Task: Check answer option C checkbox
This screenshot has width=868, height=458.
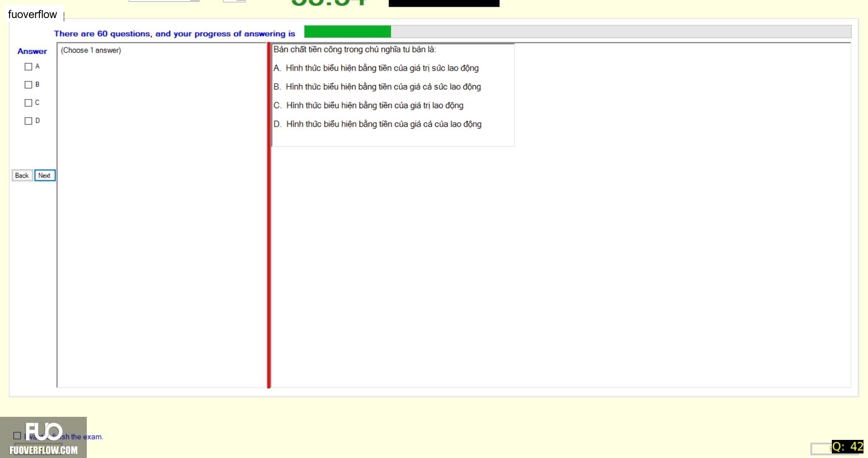Action: click(28, 103)
